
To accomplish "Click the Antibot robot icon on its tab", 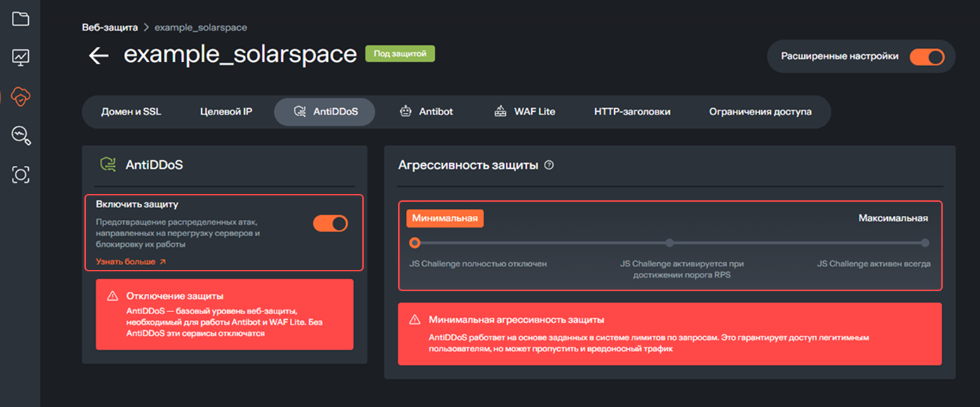I will pyautogui.click(x=404, y=110).
